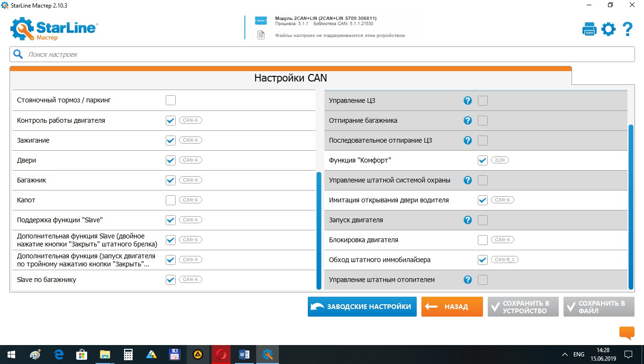The height and width of the screenshot is (364, 644).
Task: Disable Функция "Комфорт" checkbox
Action: pos(483,160)
